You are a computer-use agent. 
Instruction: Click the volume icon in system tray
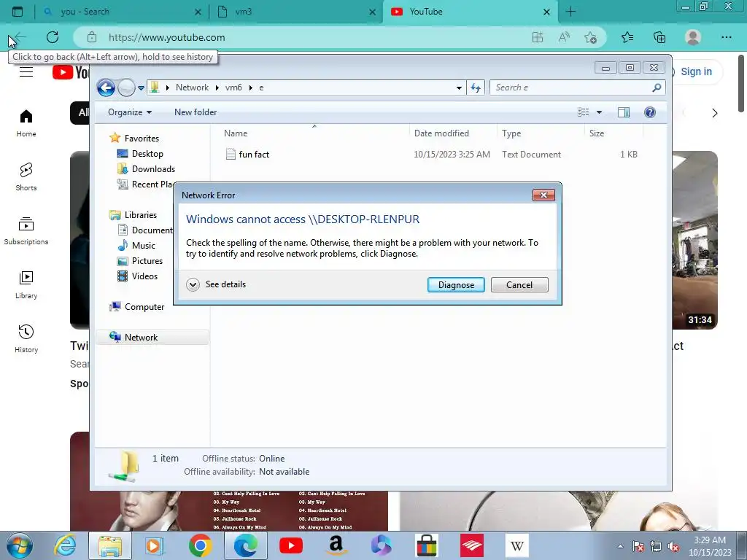coord(673,547)
